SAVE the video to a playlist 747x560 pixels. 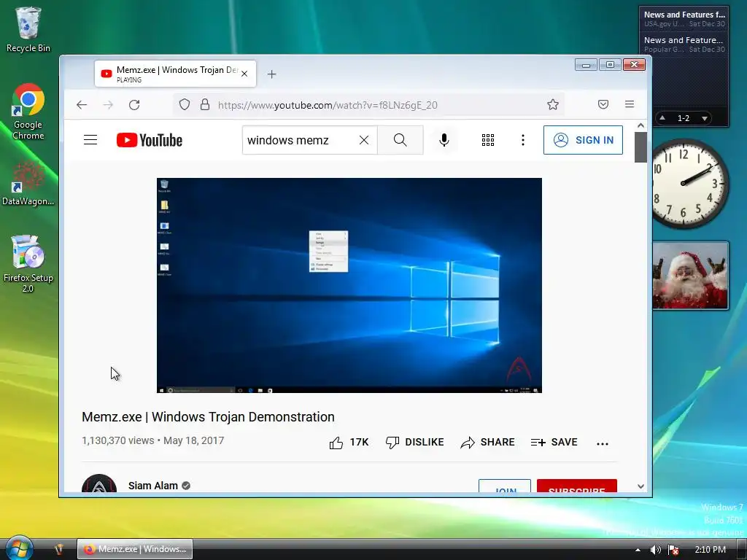pos(554,443)
